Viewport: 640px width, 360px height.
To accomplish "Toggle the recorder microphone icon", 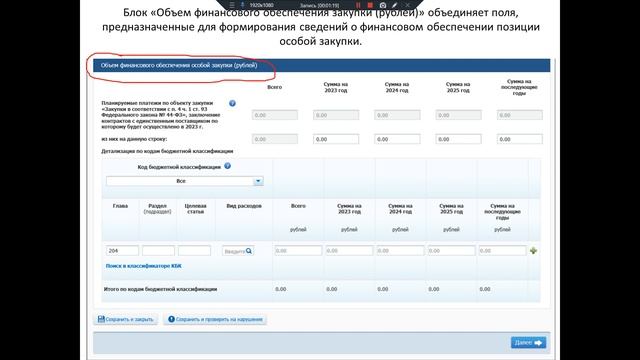I will point(242,5).
